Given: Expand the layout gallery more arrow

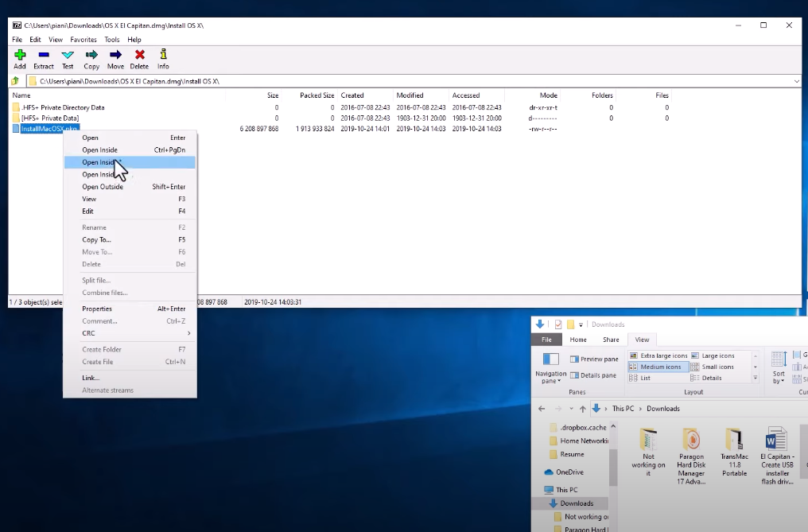Looking at the screenshot, I should tap(756, 378).
